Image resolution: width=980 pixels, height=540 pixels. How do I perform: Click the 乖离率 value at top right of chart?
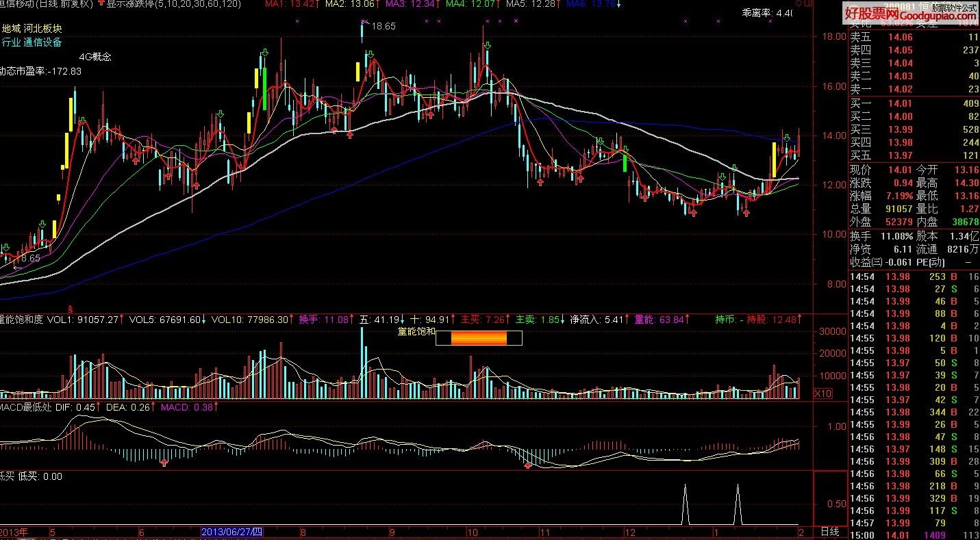click(x=768, y=13)
